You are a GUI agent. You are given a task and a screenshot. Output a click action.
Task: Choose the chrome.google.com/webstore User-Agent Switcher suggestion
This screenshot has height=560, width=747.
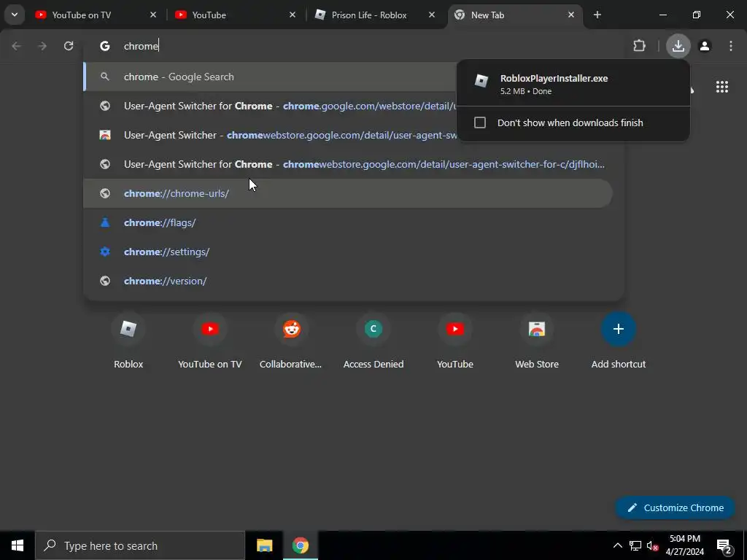click(270, 106)
